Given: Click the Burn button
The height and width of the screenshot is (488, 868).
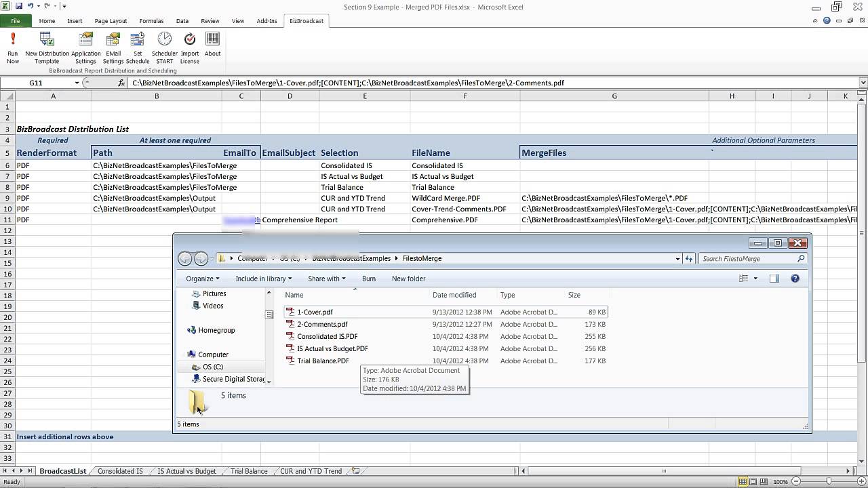Looking at the screenshot, I should point(369,279).
